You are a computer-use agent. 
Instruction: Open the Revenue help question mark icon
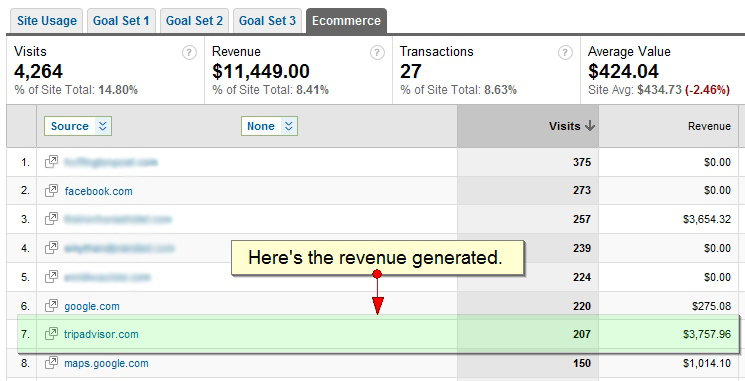click(x=377, y=53)
